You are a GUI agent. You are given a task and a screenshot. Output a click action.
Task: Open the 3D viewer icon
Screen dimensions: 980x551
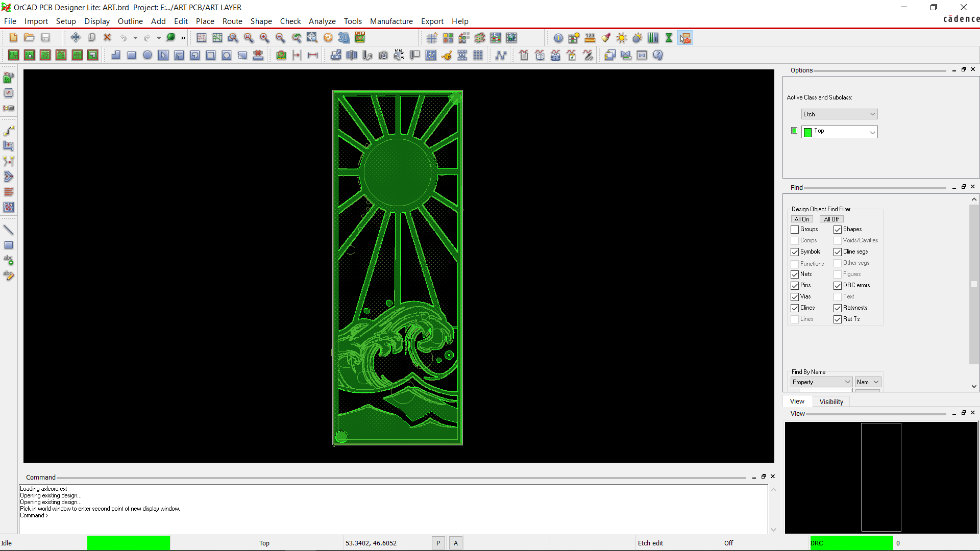[x=344, y=38]
